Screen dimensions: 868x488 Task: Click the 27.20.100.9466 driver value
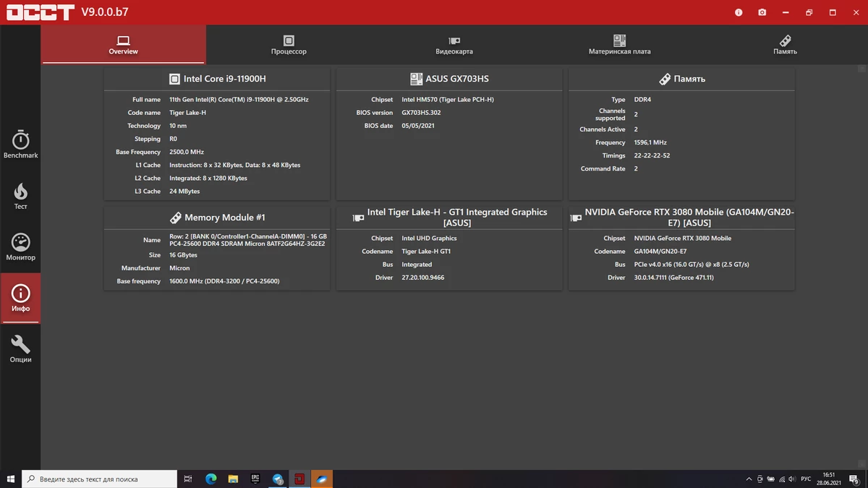point(423,278)
